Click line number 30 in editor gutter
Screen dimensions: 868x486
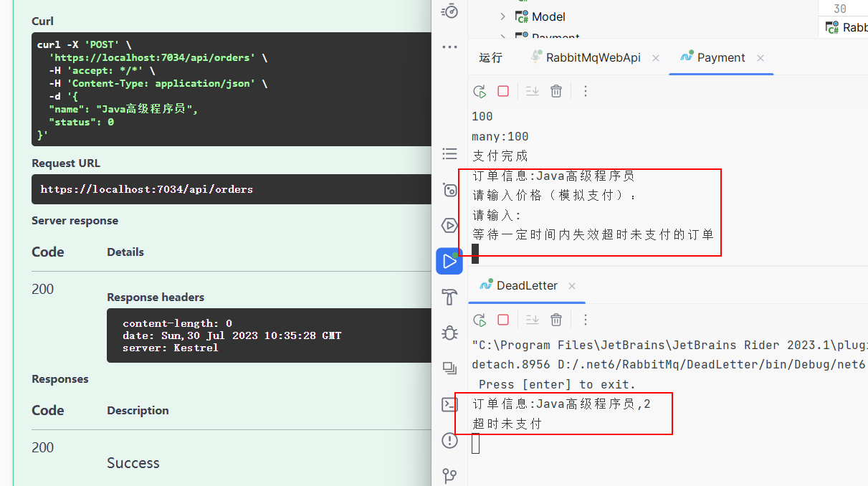point(840,9)
